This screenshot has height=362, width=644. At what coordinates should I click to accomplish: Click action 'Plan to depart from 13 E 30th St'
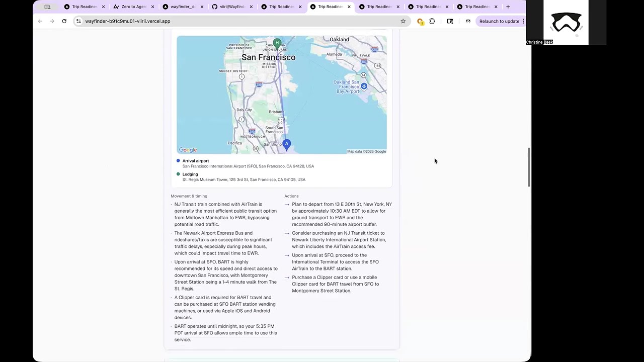(x=342, y=214)
